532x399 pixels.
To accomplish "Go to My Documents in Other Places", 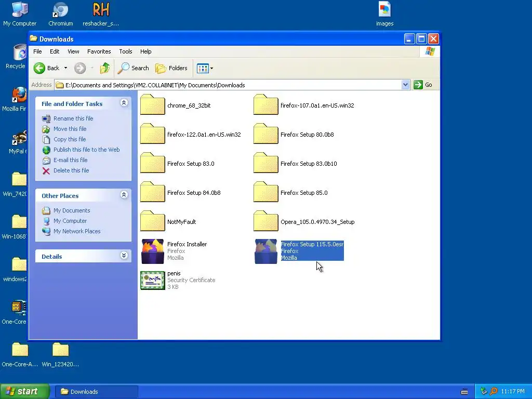I will coord(72,211).
